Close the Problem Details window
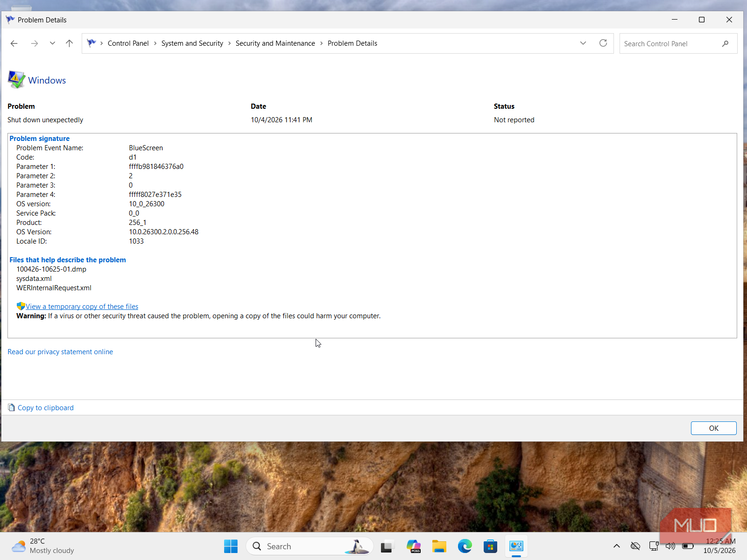Image resolution: width=747 pixels, height=560 pixels. [x=729, y=20]
